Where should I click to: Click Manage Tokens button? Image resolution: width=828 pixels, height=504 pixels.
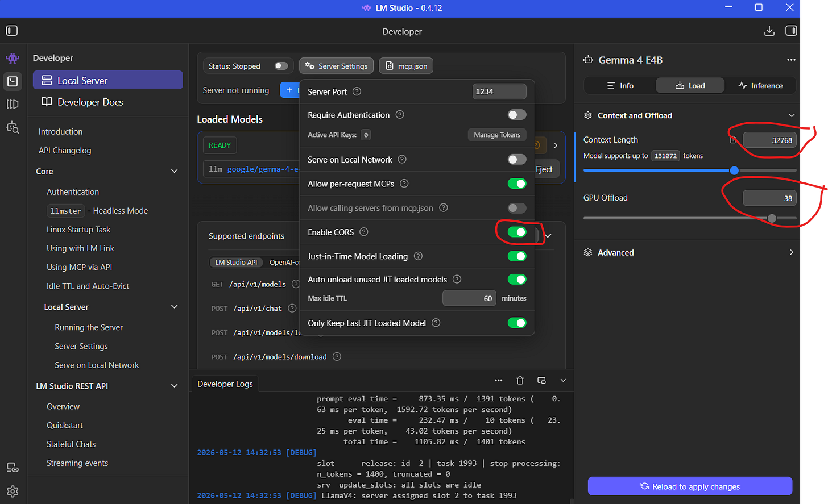(x=497, y=135)
